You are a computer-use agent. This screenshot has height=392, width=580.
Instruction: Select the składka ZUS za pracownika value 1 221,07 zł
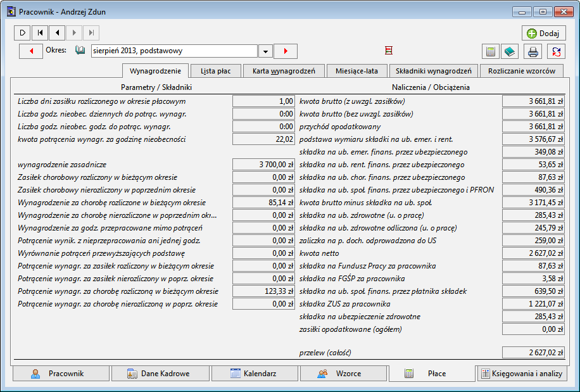[533, 304]
